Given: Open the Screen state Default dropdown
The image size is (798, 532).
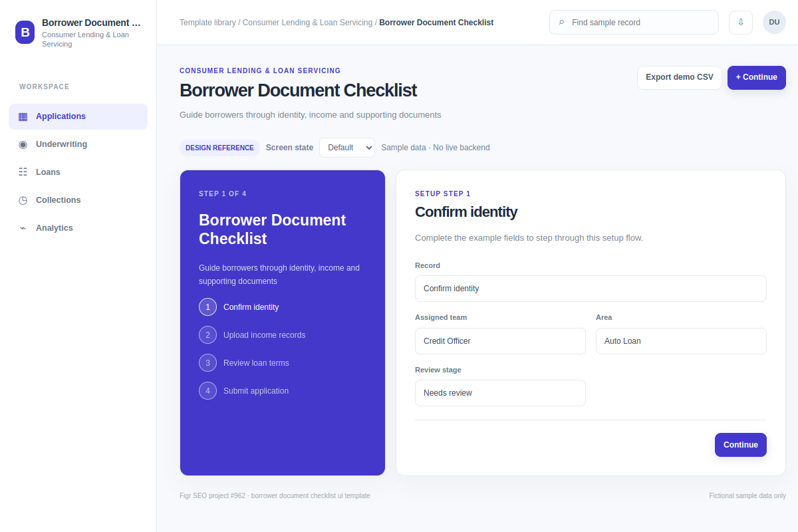Looking at the screenshot, I should point(347,148).
